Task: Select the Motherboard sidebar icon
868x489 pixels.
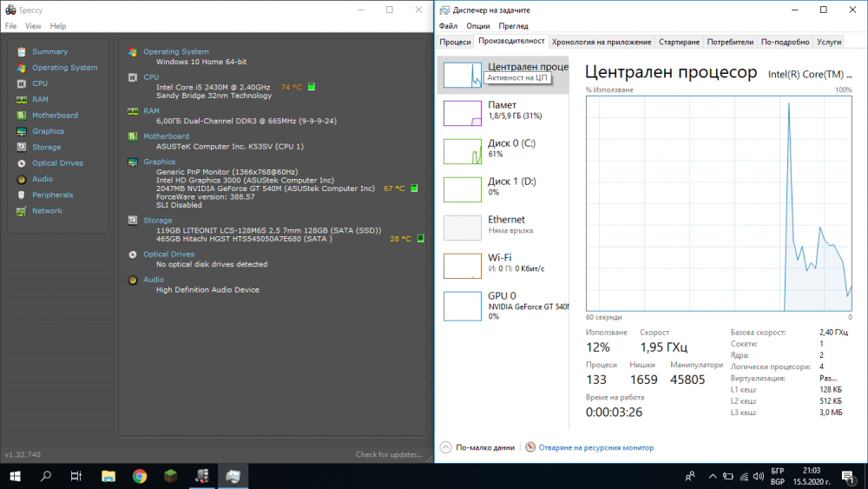Action: pos(21,116)
